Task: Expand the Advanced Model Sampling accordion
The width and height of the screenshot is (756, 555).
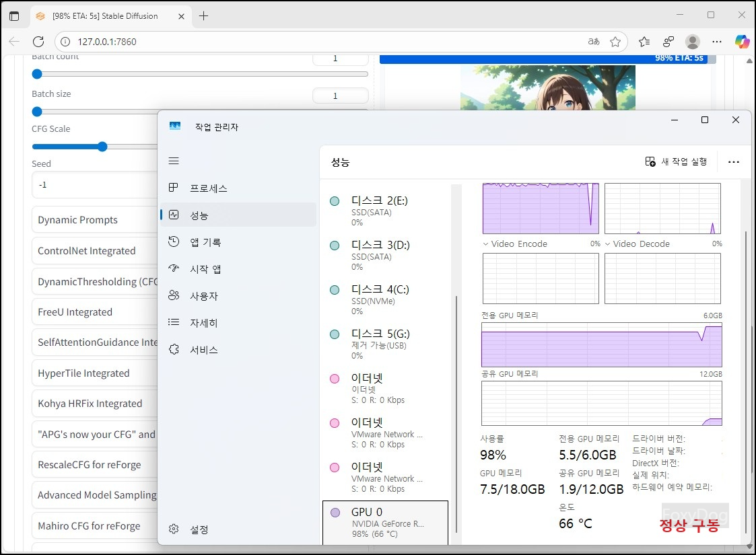Action: tap(95, 494)
